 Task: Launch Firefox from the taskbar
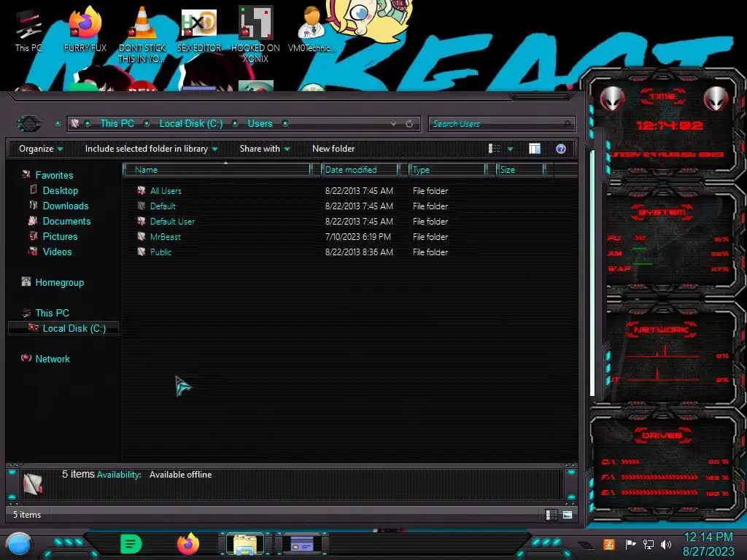coord(188,544)
